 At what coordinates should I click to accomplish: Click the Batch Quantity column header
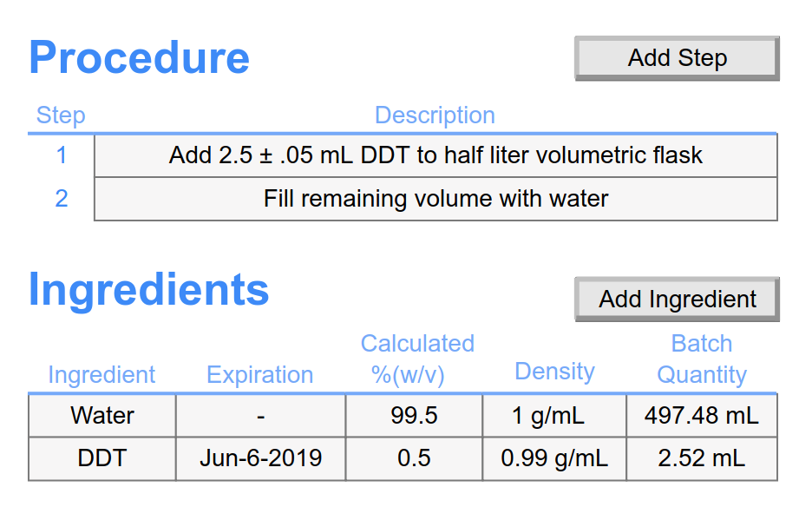pyautogui.click(x=702, y=359)
